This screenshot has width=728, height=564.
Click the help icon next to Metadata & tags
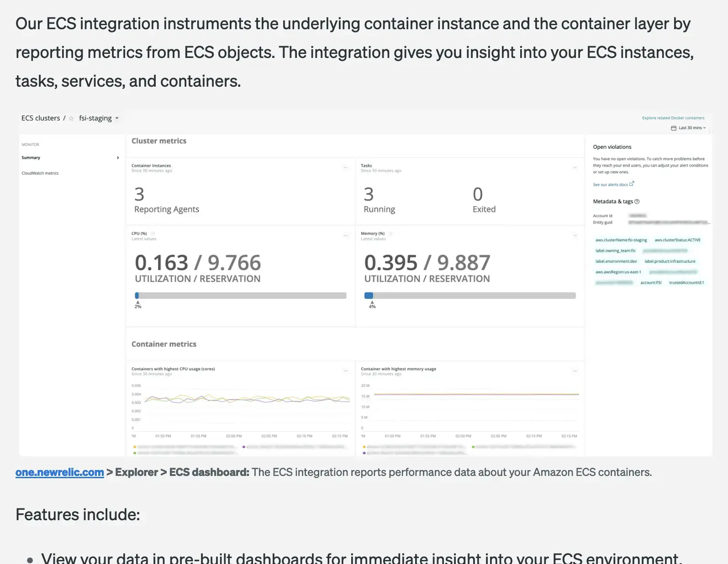click(x=637, y=202)
